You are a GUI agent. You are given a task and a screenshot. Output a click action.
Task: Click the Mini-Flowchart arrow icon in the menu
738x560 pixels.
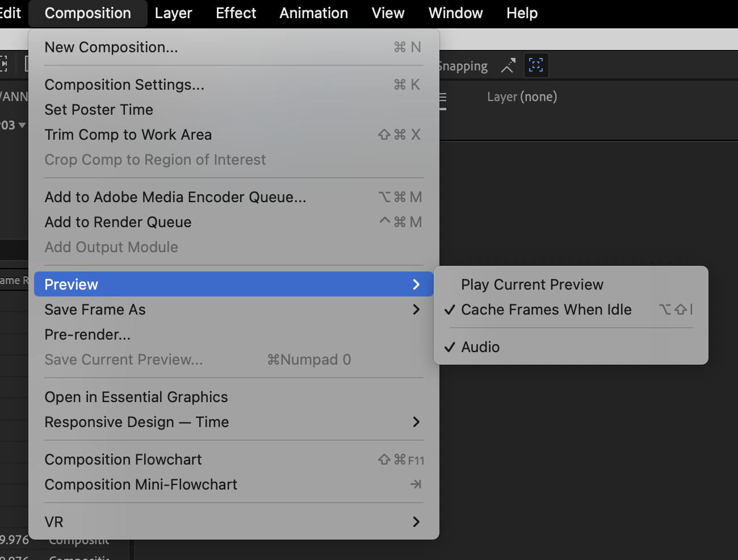click(x=416, y=484)
